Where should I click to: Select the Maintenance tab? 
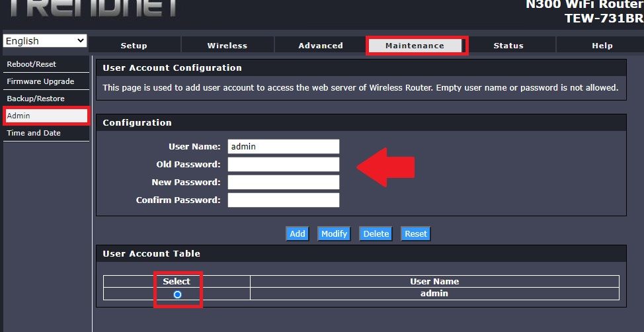pyautogui.click(x=415, y=46)
